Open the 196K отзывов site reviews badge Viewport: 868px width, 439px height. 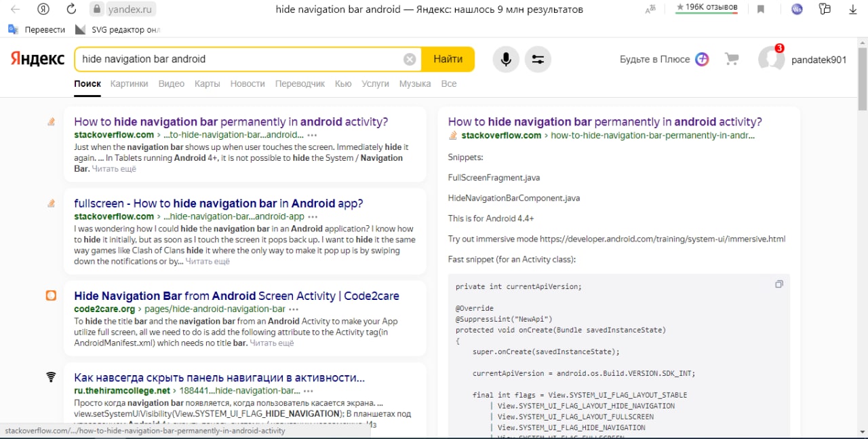pyautogui.click(x=707, y=7)
